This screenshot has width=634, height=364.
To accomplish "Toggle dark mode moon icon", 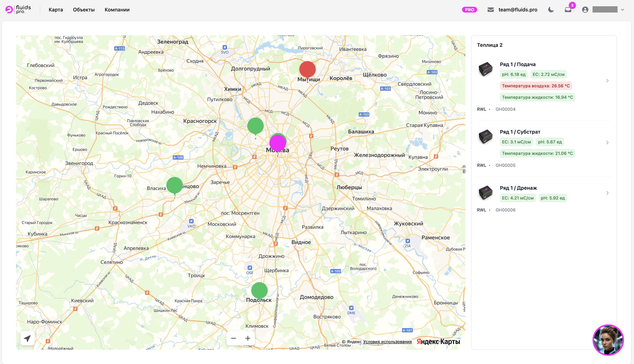I will pos(551,10).
